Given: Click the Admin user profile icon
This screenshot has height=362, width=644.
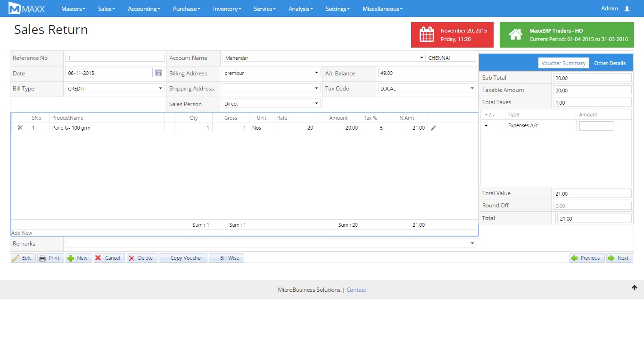Looking at the screenshot, I should (627, 9).
